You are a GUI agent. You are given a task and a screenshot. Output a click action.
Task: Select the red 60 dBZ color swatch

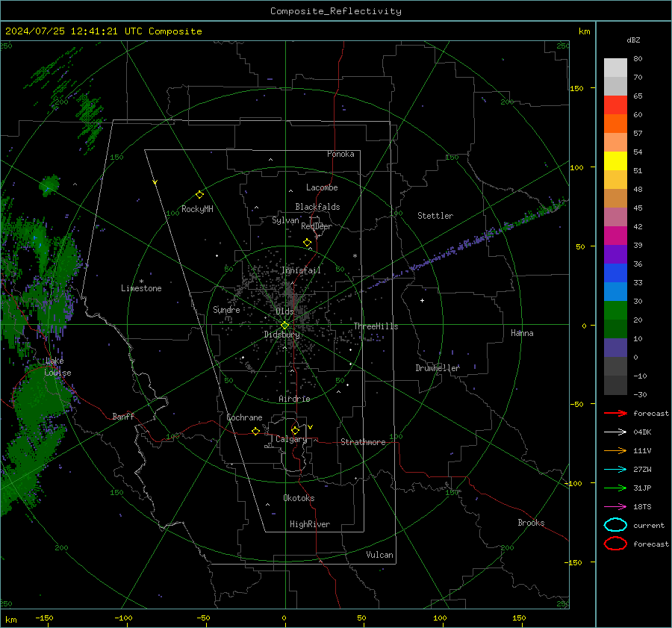click(615, 105)
